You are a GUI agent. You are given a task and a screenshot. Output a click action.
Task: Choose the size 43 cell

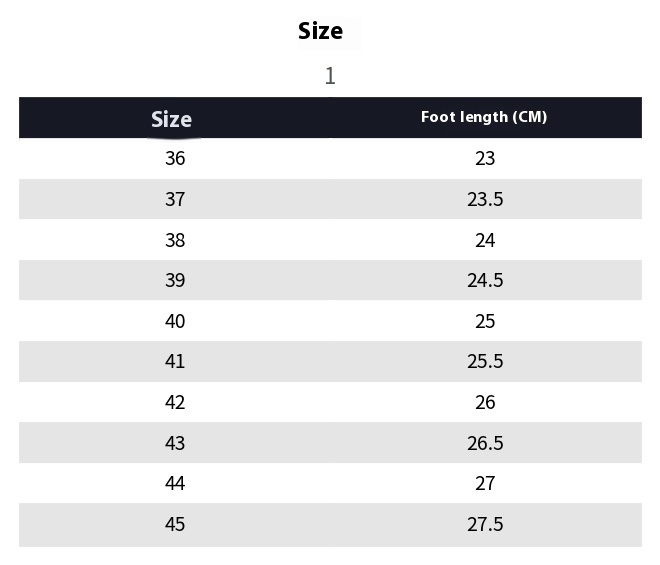click(175, 443)
